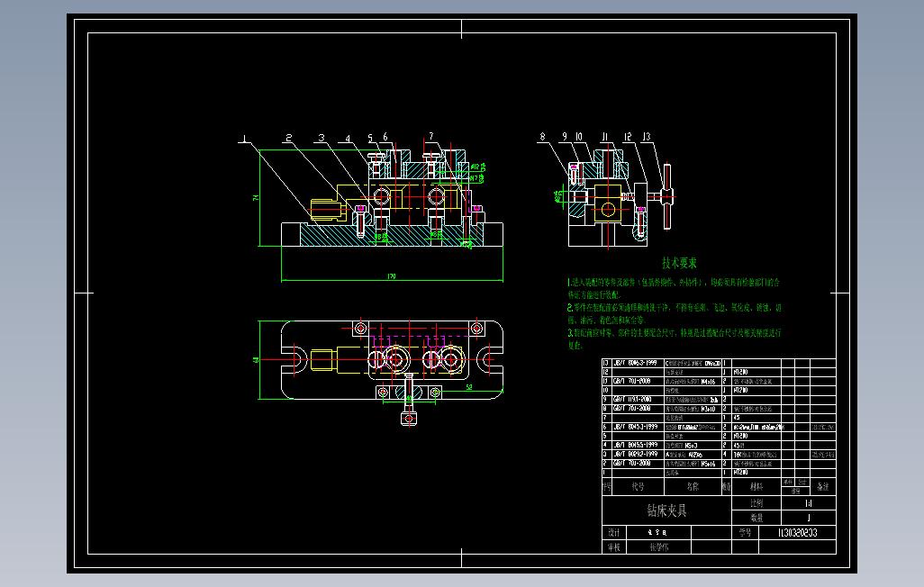Image resolution: width=924 pixels, height=587 pixels.
Task: Click part callout number 4 in front view
Action: [348, 139]
